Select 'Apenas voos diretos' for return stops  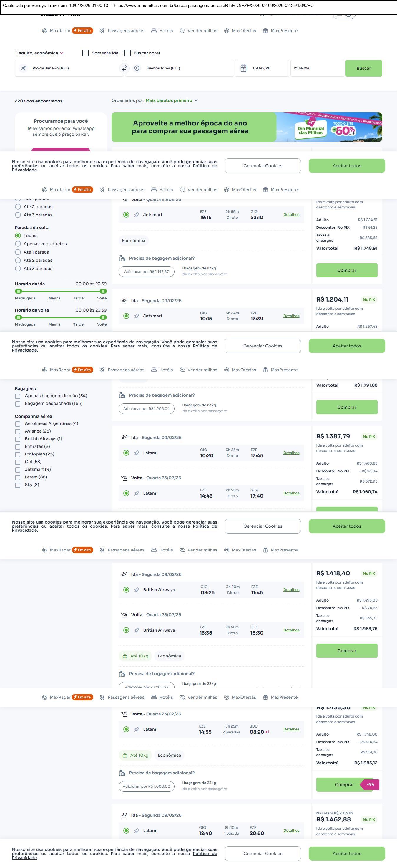(18, 244)
